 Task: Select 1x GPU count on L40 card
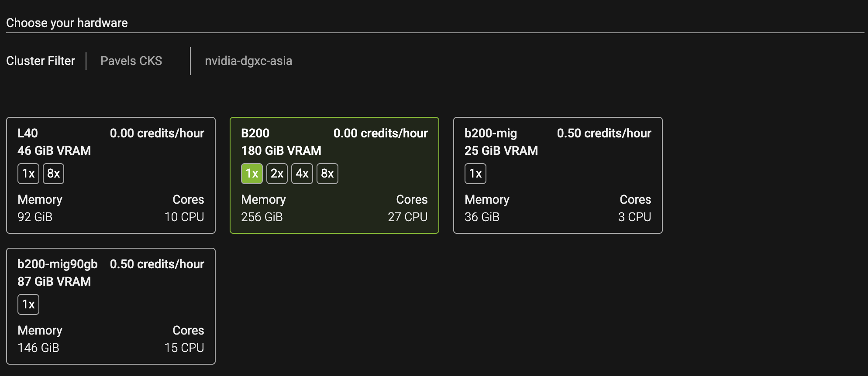tap(28, 174)
